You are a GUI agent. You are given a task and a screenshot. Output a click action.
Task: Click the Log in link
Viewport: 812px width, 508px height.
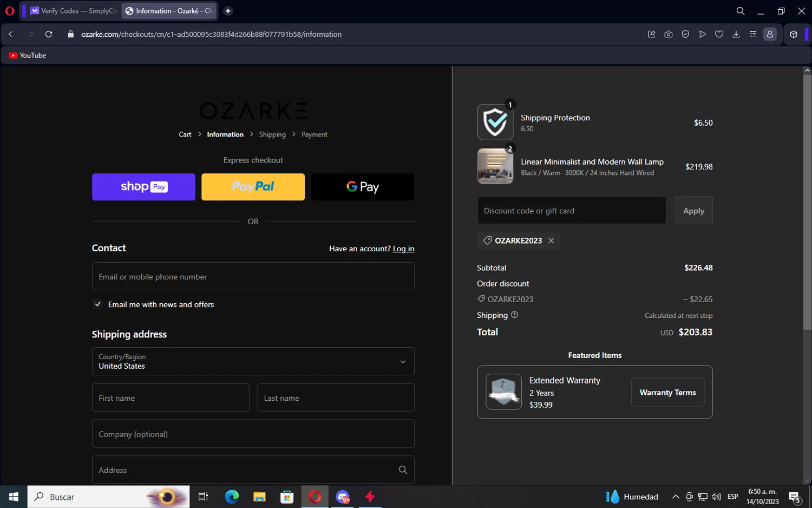click(403, 249)
